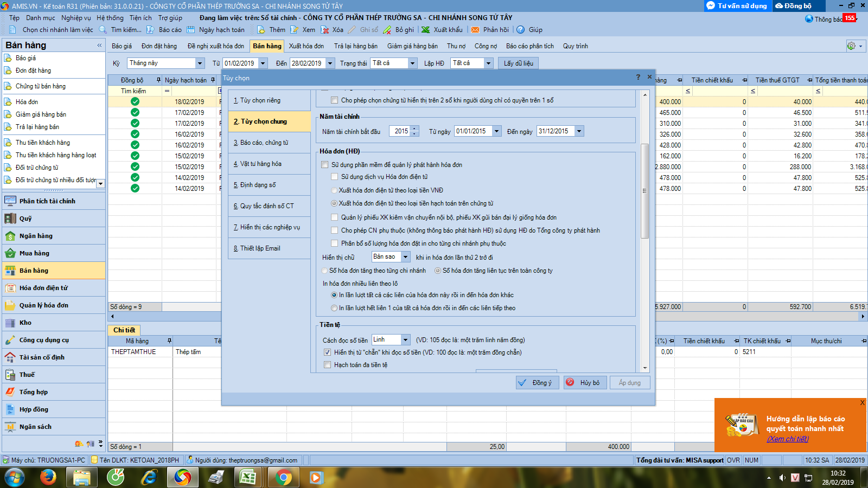Image resolution: width=868 pixels, height=488 pixels.
Task: Open the Xem chi tiết link
Action: tap(787, 439)
